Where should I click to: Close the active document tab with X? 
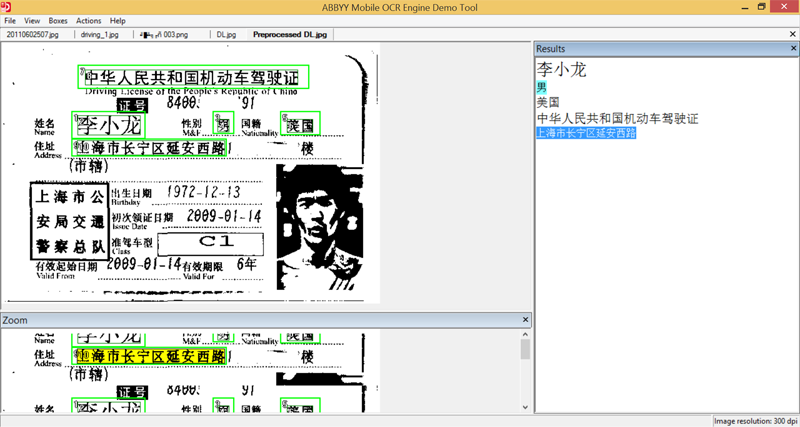(x=526, y=34)
